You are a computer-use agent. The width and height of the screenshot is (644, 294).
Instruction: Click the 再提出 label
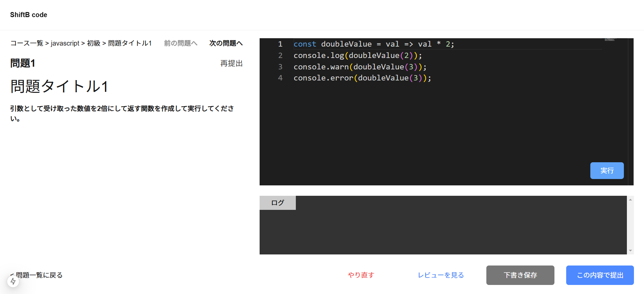231,63
